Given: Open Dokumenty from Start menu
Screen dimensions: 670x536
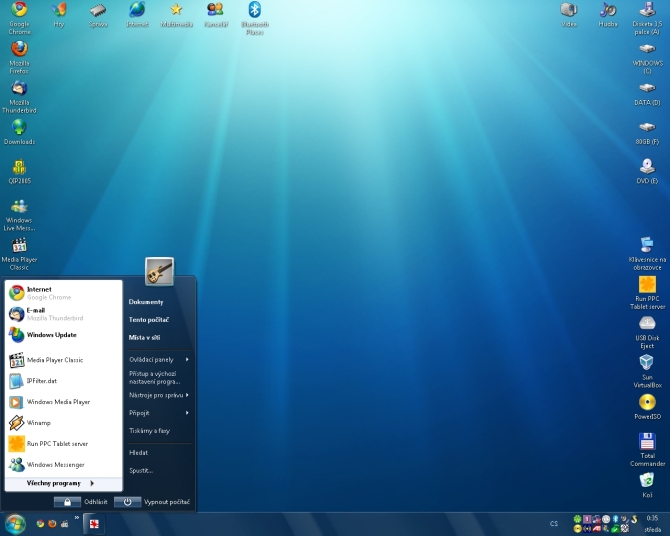Looking at the screenshot, I should (146, 302).
